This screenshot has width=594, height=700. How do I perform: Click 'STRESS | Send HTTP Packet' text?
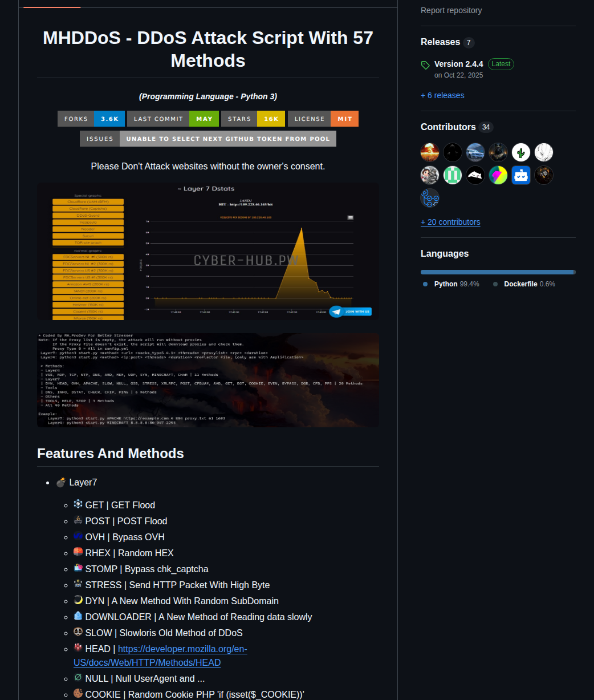pyautogui.click(x=177, y=585)
